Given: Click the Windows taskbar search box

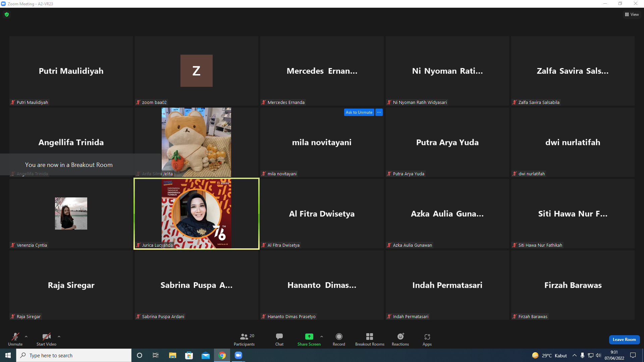Looking at the screenshot, I should click(74, 355).
